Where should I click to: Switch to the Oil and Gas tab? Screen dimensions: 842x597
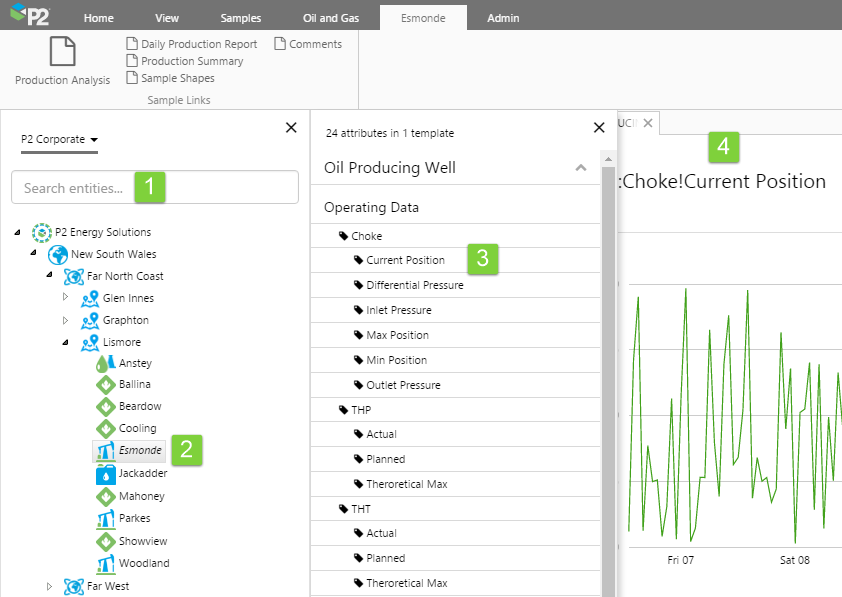pyautogui.click(x=329, y=18)
